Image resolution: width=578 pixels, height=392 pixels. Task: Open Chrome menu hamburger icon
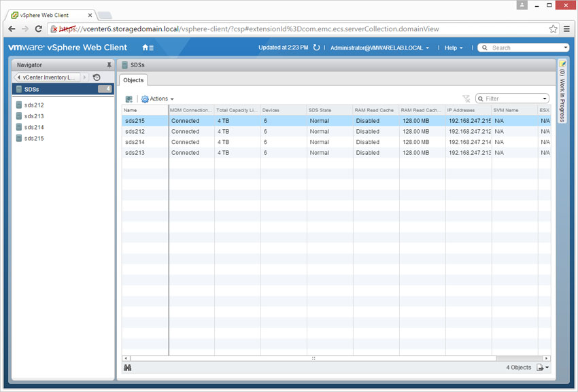(x=566, y=29)
